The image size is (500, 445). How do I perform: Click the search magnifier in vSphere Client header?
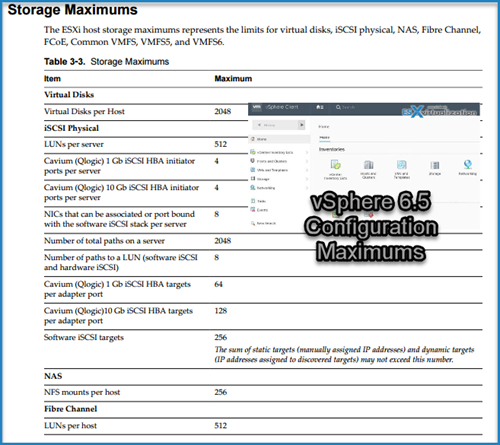tap(338, 107)
